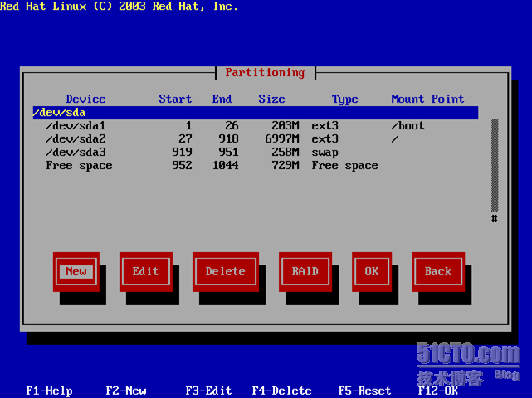Click the 203M size value
Screen dimensions: 532x398
pos(286,126)
